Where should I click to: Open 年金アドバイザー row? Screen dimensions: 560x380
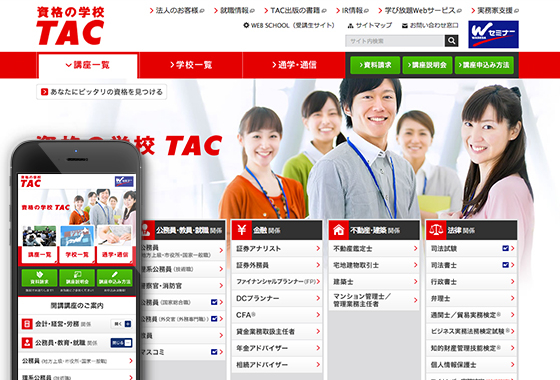coord(277,348)
